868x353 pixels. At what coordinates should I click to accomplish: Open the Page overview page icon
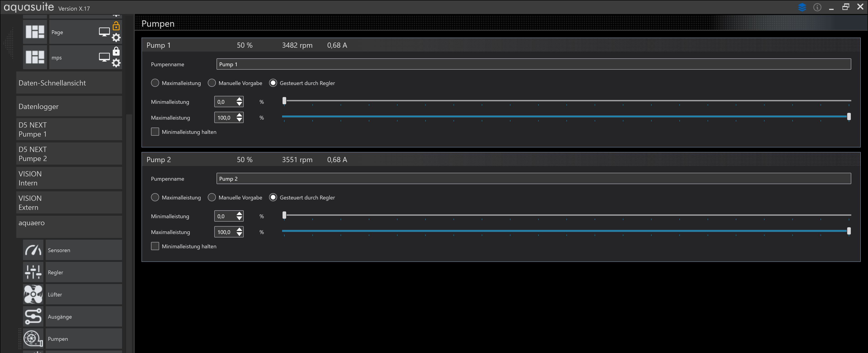[35, 32]
